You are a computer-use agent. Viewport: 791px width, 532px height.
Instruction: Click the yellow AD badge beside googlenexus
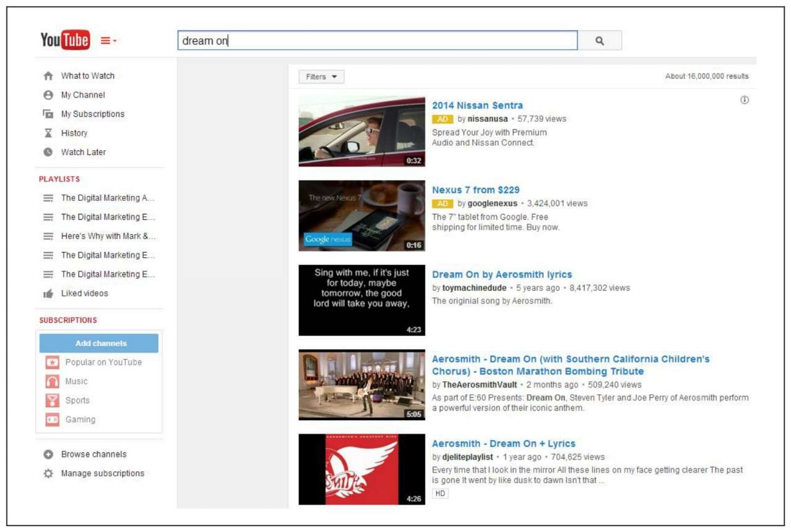442,203
